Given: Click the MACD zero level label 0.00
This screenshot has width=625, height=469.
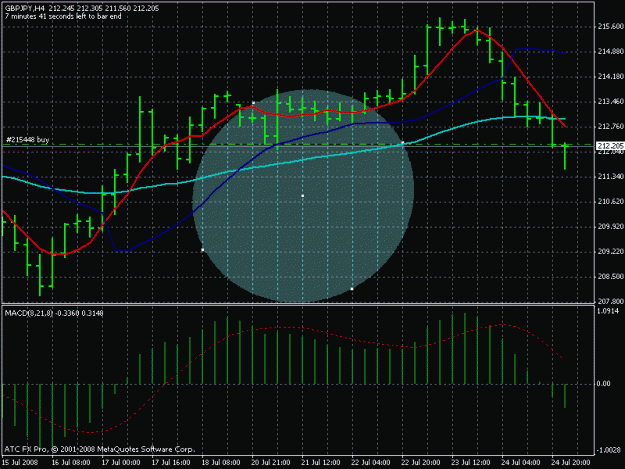Looking at the screenshot, I should tap(603, 384).
